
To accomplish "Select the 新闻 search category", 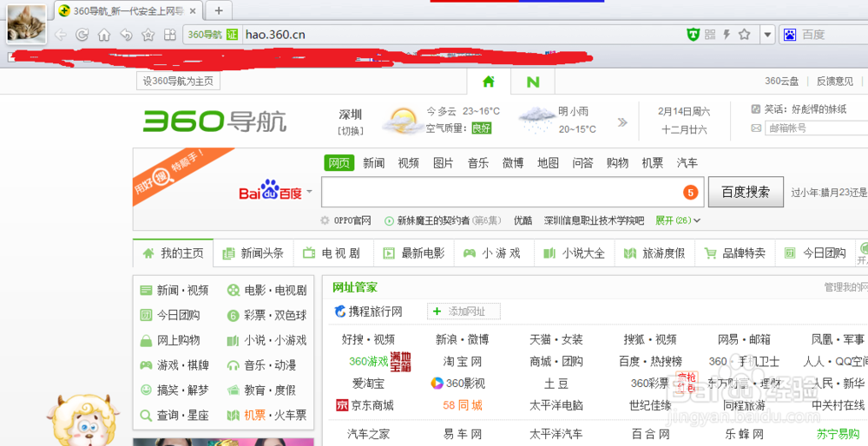I will [x=373, y=162].
